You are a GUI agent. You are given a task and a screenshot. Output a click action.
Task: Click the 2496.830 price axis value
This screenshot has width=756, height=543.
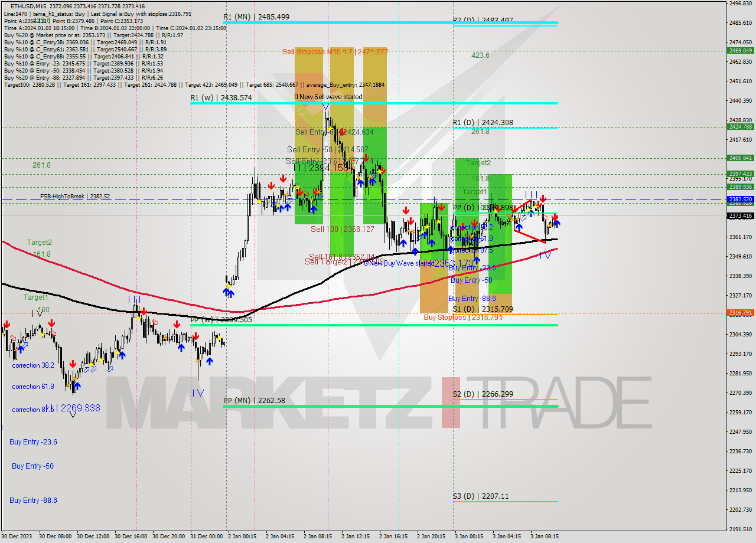coord(740,4)
